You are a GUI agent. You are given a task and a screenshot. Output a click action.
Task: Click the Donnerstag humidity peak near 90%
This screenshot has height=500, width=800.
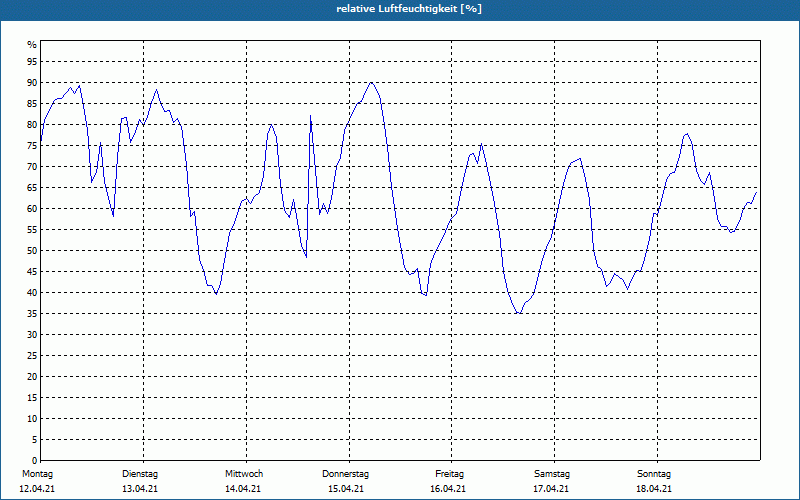pos(371,83)
